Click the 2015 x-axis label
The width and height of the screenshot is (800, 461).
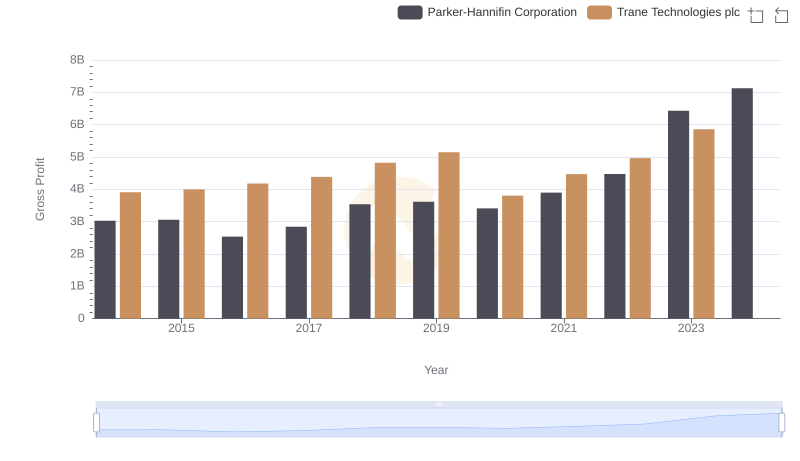pyautogui.click(x=181, y=328)
